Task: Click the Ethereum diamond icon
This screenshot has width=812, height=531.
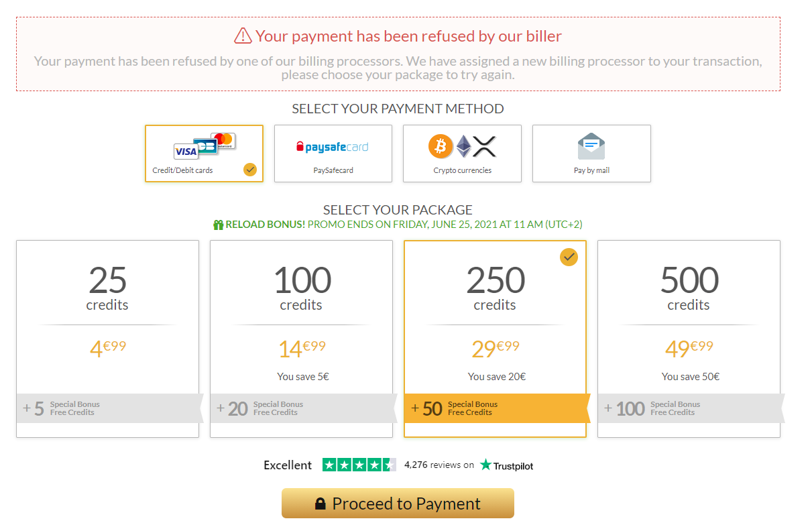Action: click(464, 146)
